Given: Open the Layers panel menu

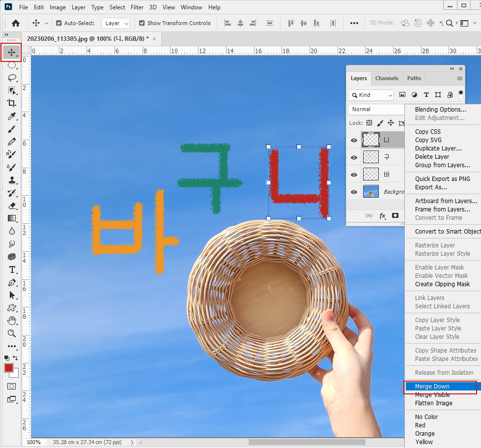Looking at the screenshot, I should pos(459,79).
